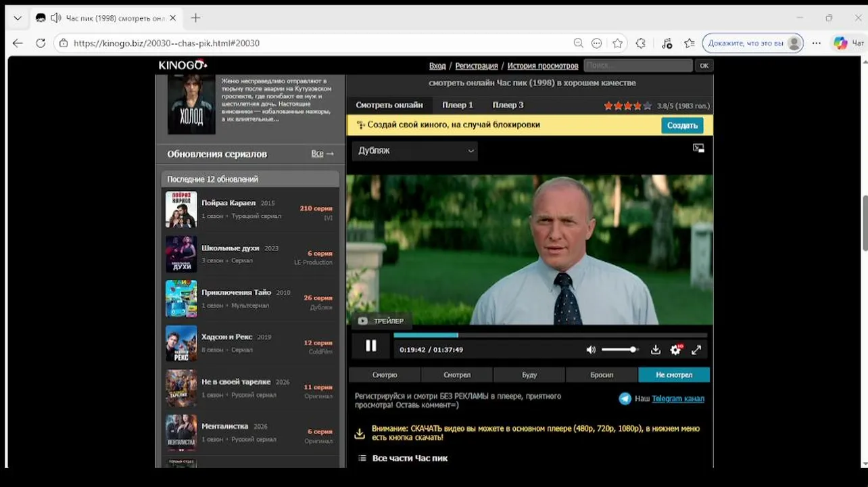The height and width of the screenshot is (487, 868).
Task: Click the player download icon
Action: pos(655,350)
